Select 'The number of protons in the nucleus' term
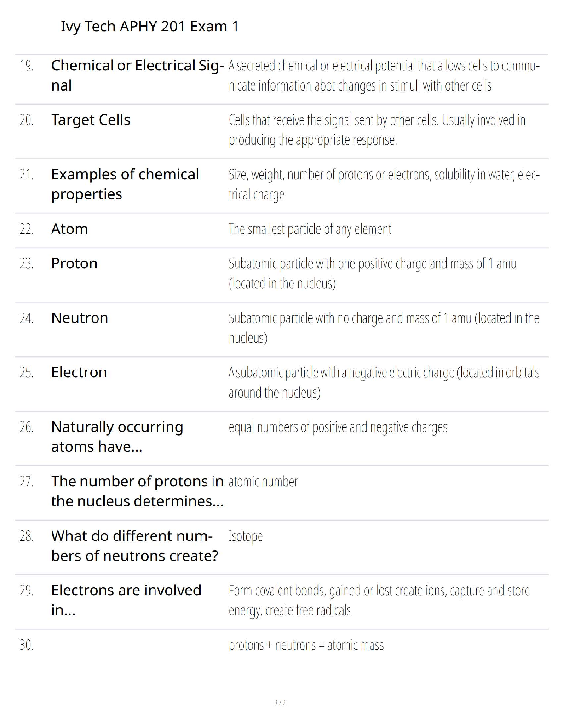The image size is (563, 728). 138,491
